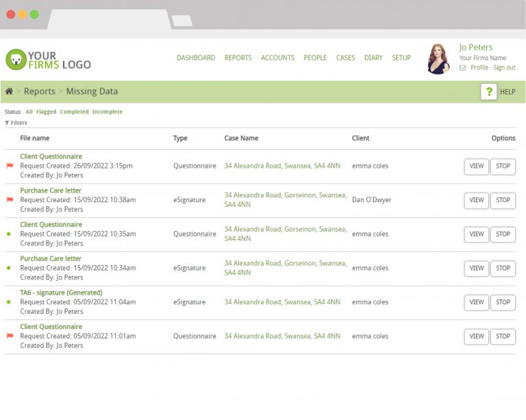Stop the Dan O'Dwyer eSignature request
This screenshot has width=526, height=420.
(x=503, y=200)
